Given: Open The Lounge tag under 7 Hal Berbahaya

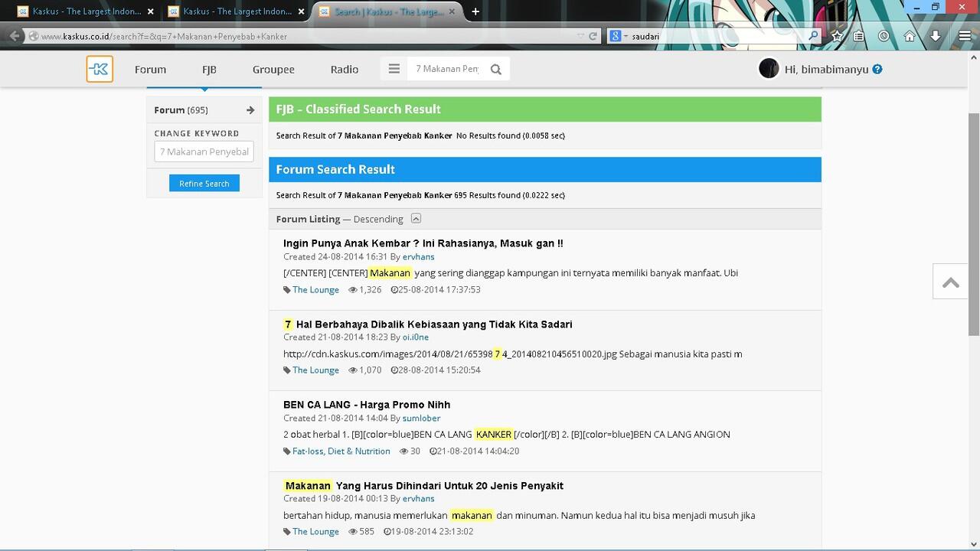Looking at the screenshot, I should tap(315, 370).
